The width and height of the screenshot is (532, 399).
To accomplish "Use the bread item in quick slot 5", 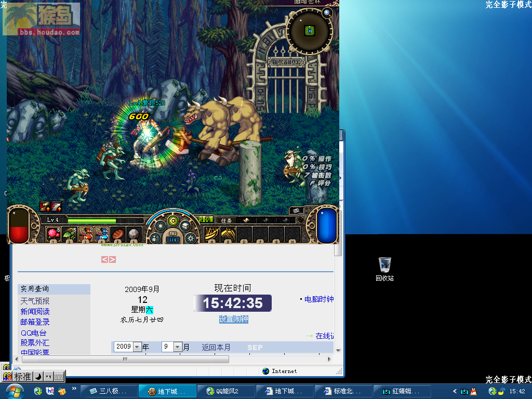I will pos(118,234).
